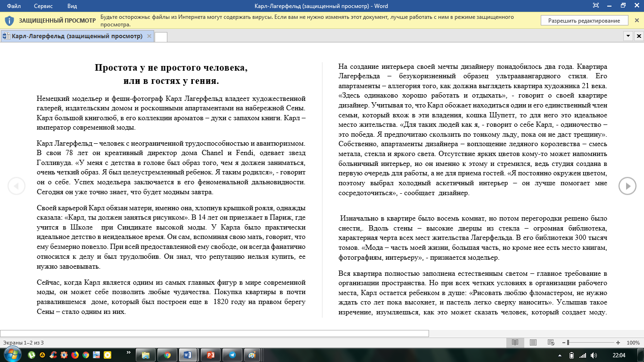644x362 pixels.
Task: Switch to Telegram on the taskbar
Action: click(x=232, y=355)
